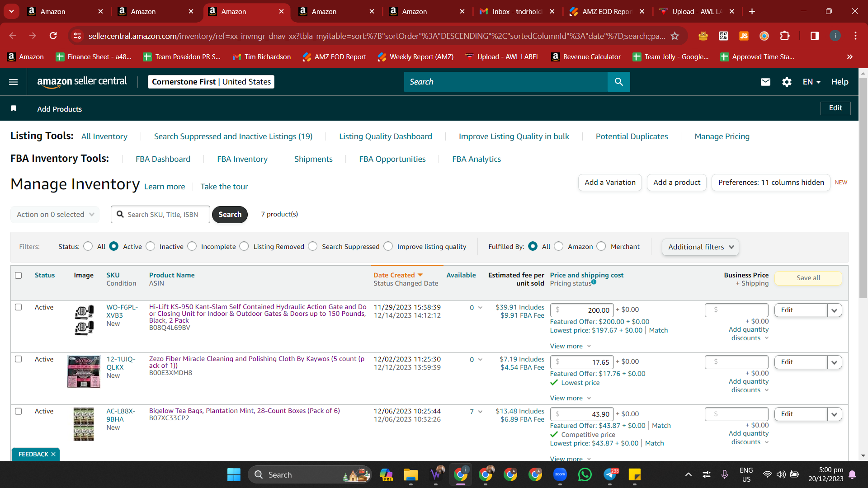The width and height of the screenshot is (868, 488).
Task: Click the magnifier search button in header
Action: [618, 82]
